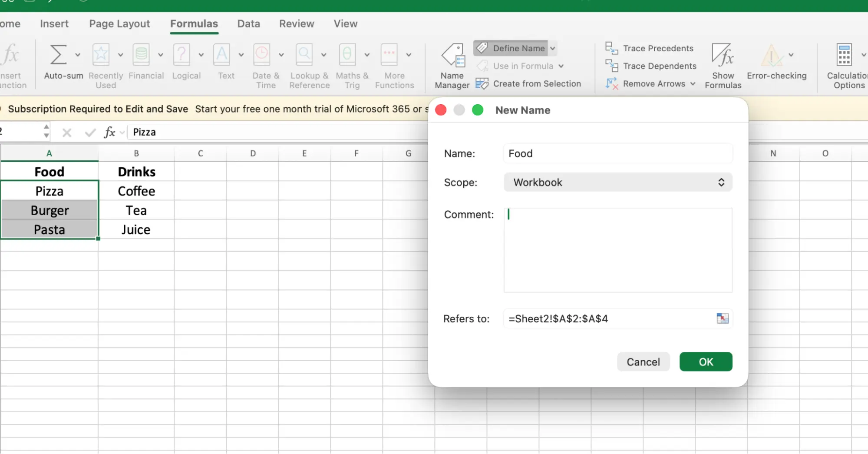868x454 pixels.
Task: Switch to the Page Layout tab
Action: pos(119,24)
